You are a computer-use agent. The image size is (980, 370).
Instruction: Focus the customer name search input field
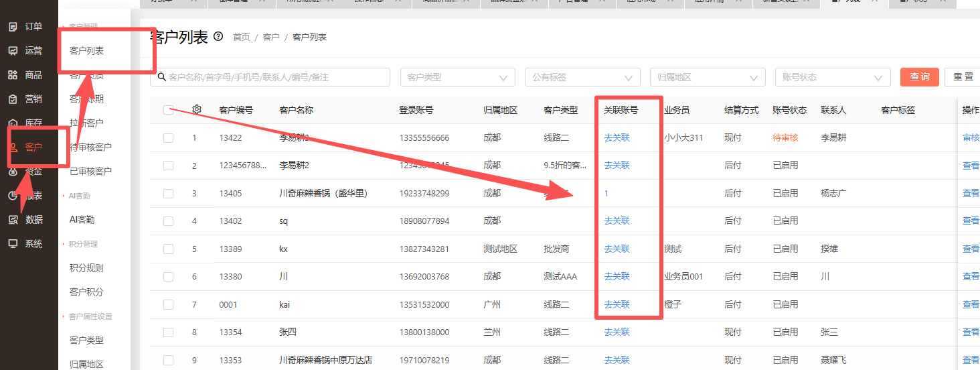point(270,77)
